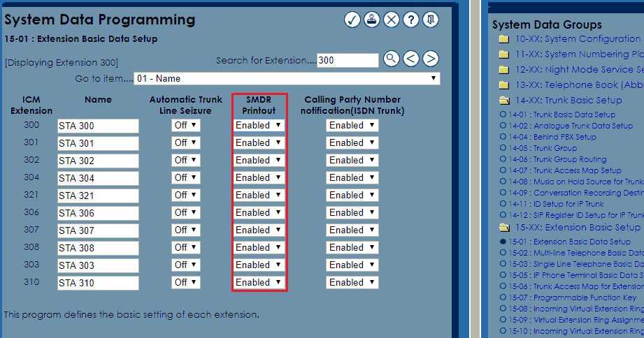Click the stamp icon in the header
This screenshot has width=644, height=338.
coord(372,20)
